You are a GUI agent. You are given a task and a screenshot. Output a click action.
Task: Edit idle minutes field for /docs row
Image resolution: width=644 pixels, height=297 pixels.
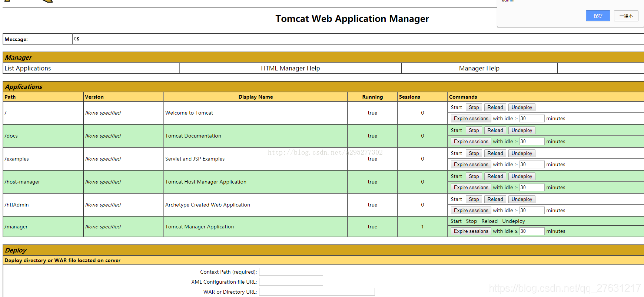pyautogui.click(x=532, y=142)
